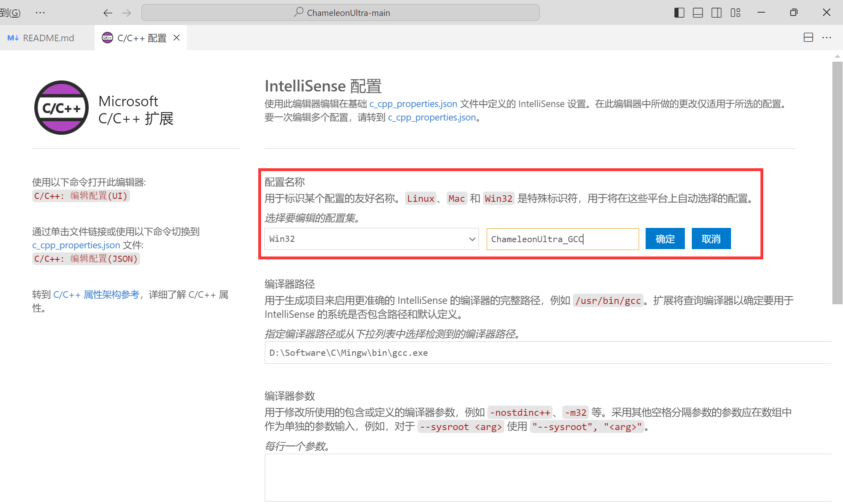Toggle the bottom panel layout icon

(698, 13)
